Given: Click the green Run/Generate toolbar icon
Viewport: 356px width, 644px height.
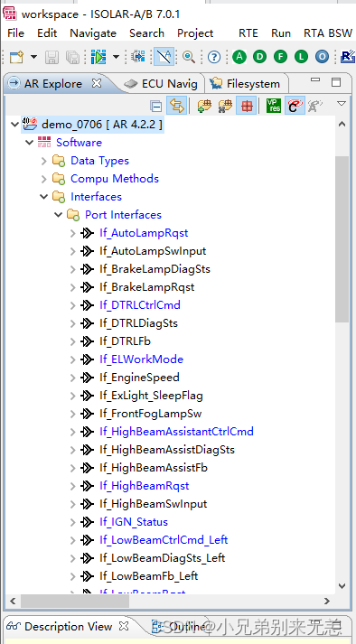Looking at the screenshot, I should 98,57.
